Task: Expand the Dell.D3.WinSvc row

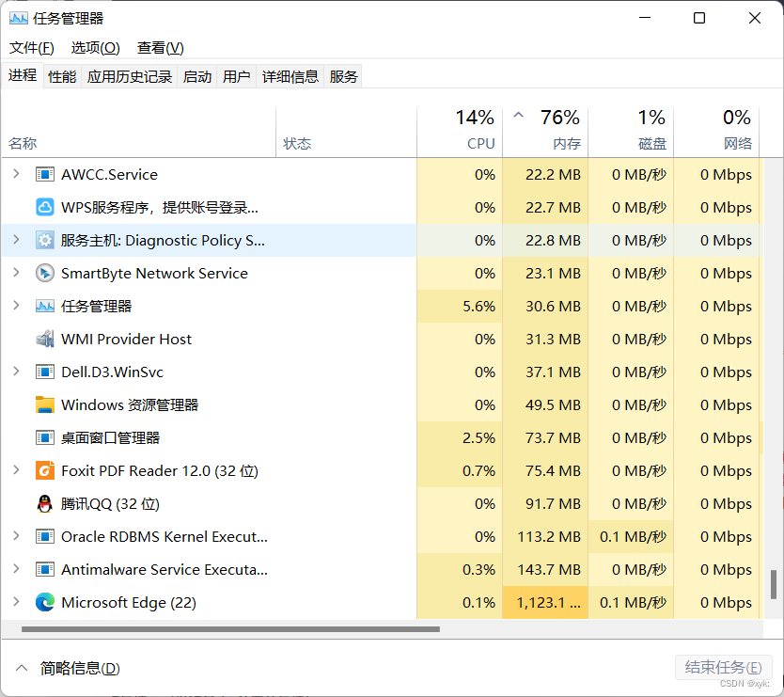Action: pyautogui.click(x=16, y=372)
